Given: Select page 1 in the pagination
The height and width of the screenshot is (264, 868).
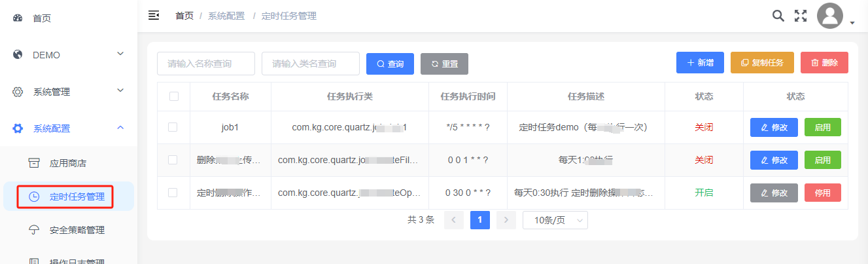Looking at the screenshot, I should pos(480,220).
